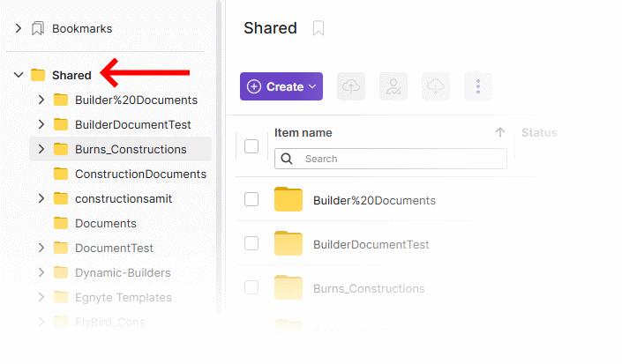The image size is (622, 364).
Task: Open the more options (three dots) menu
Action: click(478, 86)
